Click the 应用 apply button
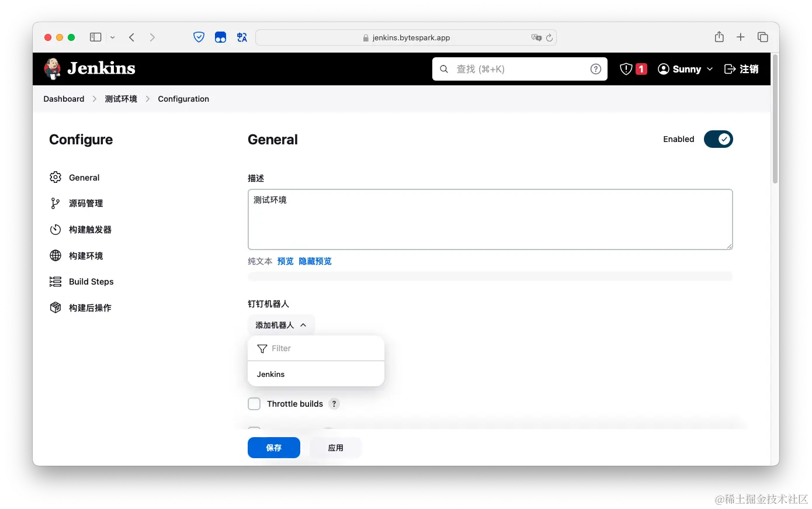The image size is (812, 509). tap(335, 448)
